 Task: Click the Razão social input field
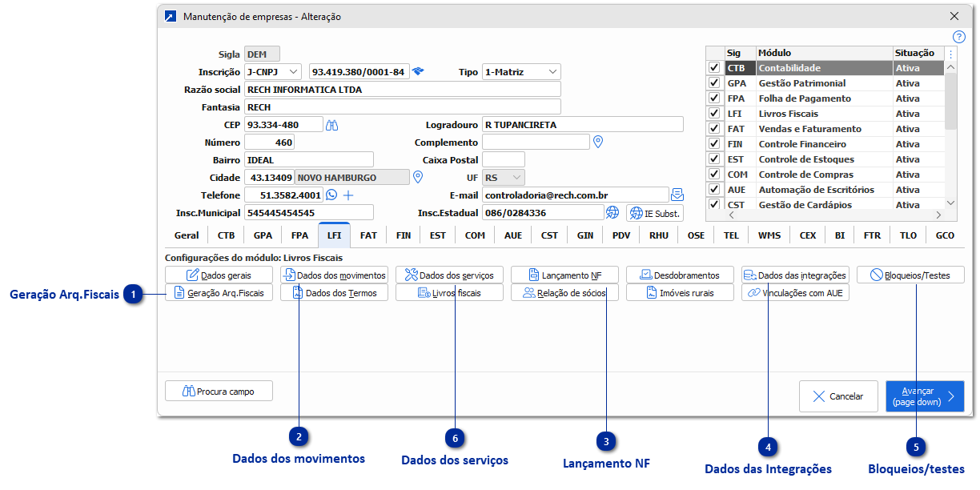(402, 90)
